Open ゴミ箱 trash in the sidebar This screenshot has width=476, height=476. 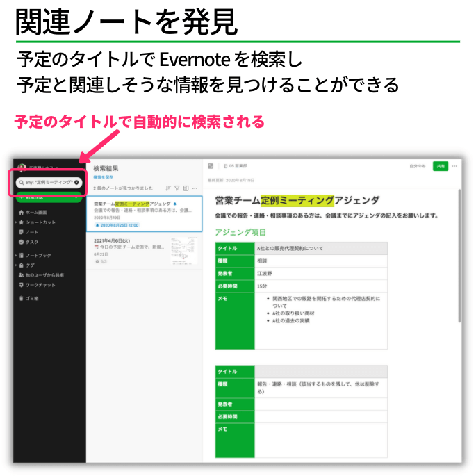coord(28,298)
